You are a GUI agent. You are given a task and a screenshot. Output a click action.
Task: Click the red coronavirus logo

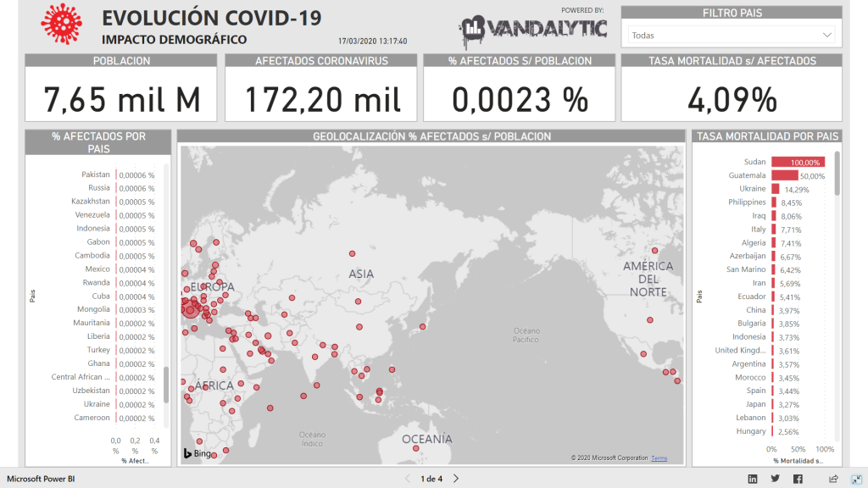coord(59,25)
